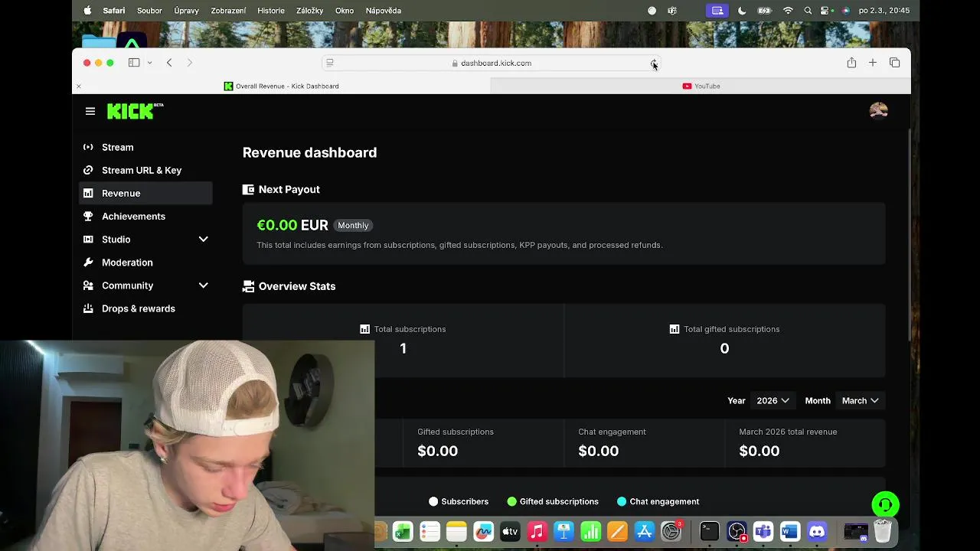Open the Year 2026 dropdown

pyautogui.click(x=773, y=400)
